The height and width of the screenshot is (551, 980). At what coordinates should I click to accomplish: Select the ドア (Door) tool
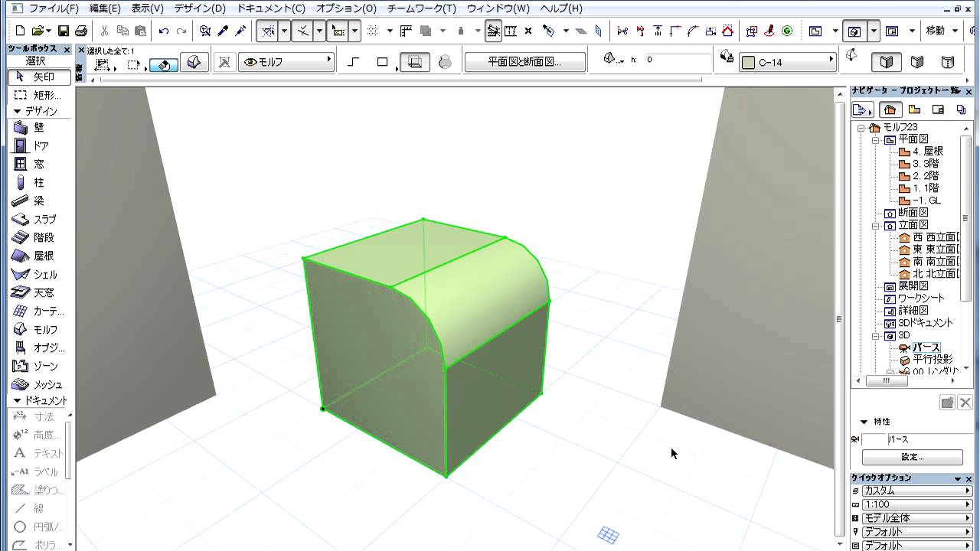(x=40, y=146)
